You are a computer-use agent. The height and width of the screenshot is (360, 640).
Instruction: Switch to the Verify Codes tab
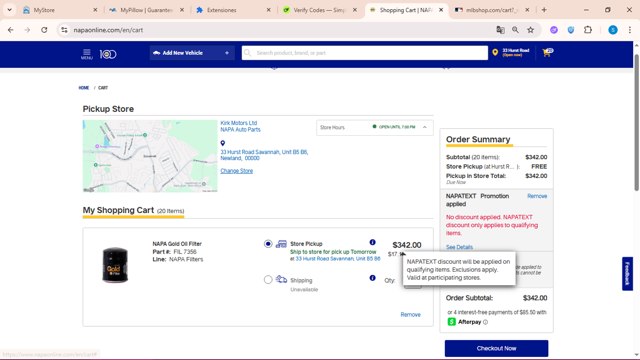click(319, 10)
